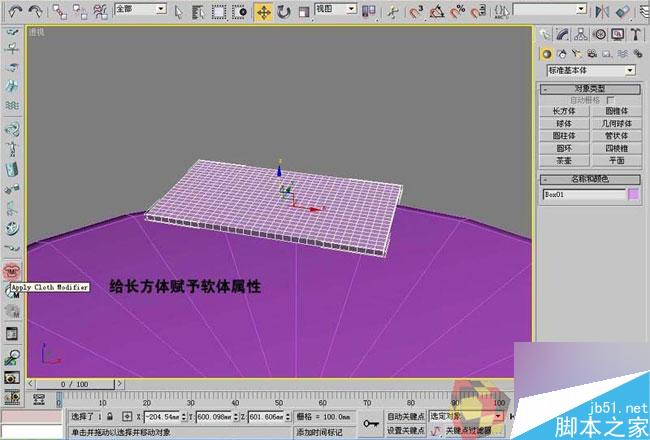Open the Select by Name list icon
The height and width of the screenshot is (440, 650).
click(x=199, y=12)
